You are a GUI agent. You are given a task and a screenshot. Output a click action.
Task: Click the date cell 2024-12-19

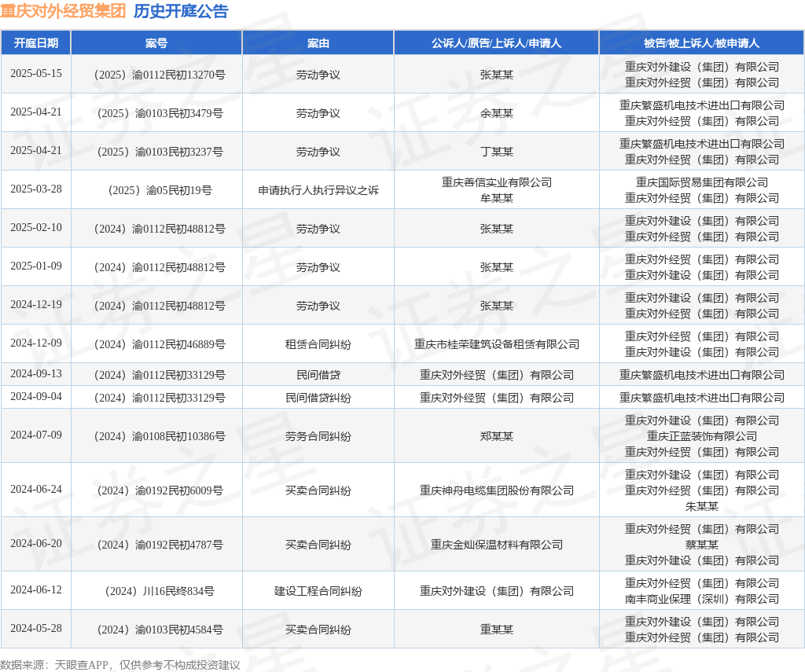36,304
